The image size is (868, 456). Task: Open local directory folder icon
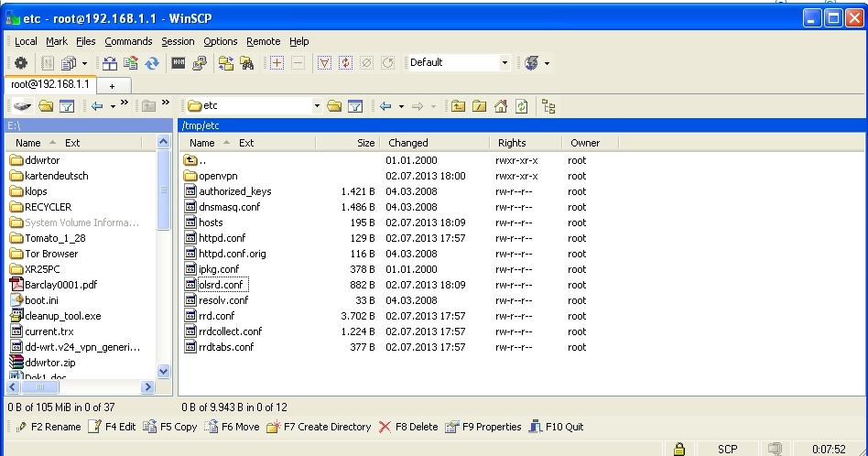(46, 105)
